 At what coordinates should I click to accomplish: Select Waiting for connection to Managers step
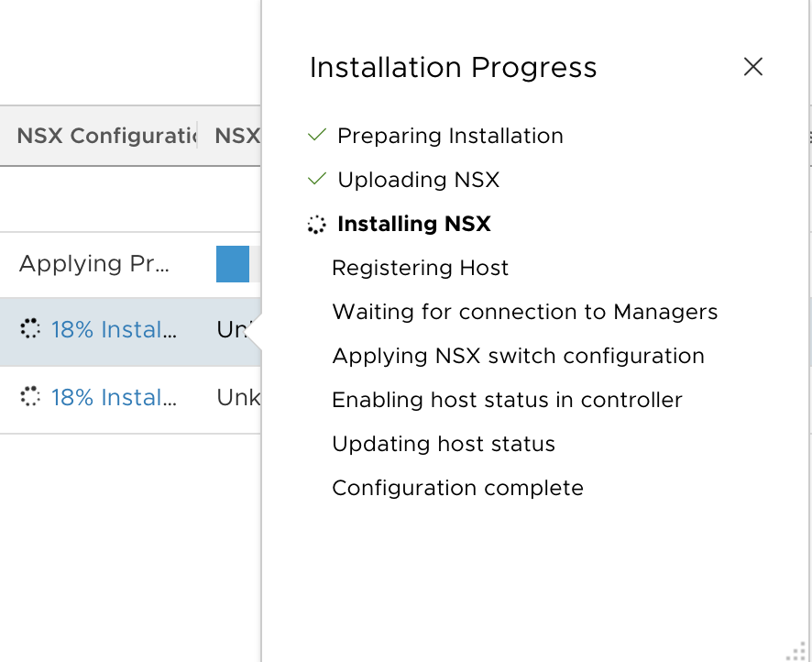click(x=524, y=312)
